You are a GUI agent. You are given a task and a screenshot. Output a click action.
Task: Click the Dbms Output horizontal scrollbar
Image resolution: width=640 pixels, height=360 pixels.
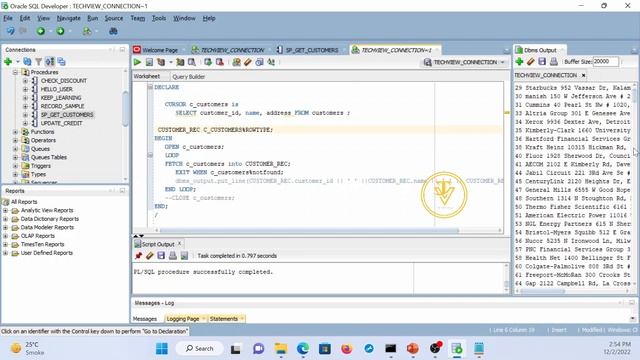[542, 291]
